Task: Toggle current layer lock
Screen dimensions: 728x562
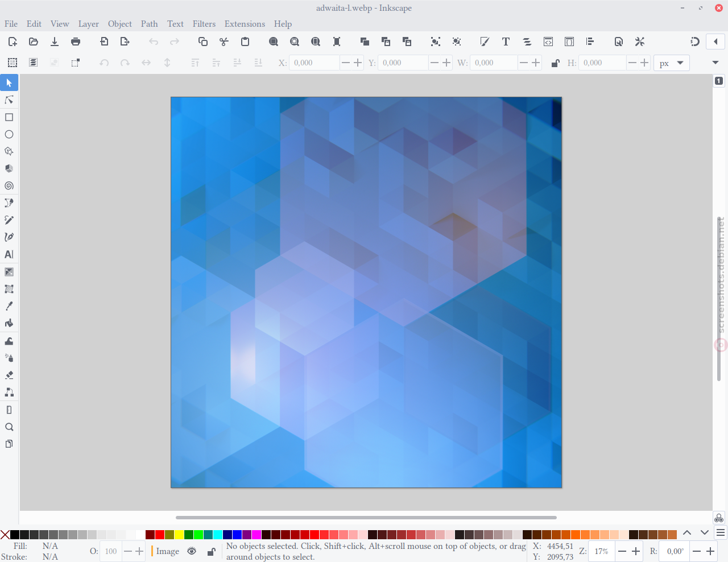Action: pos(211,551)
